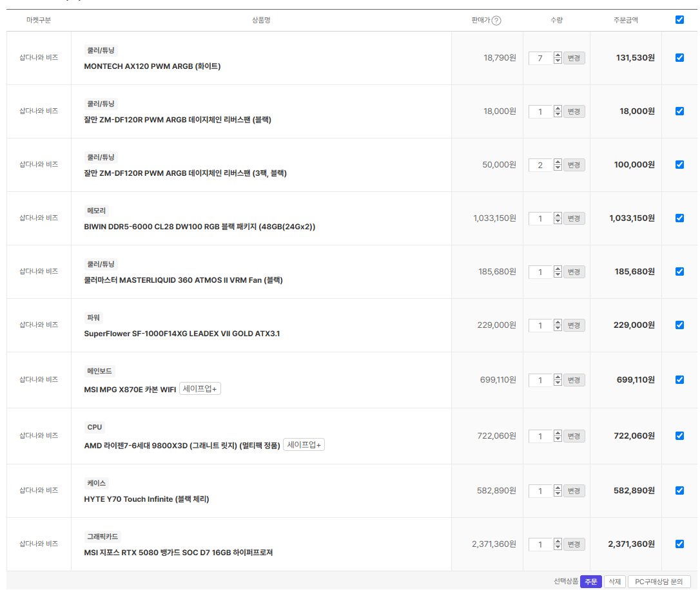Open BIWIN DDR5-6000 CL28 DW100 RGB link
The height and width of the screenshot is (590, 700).
pyautogui.click(x=200, y=227)
